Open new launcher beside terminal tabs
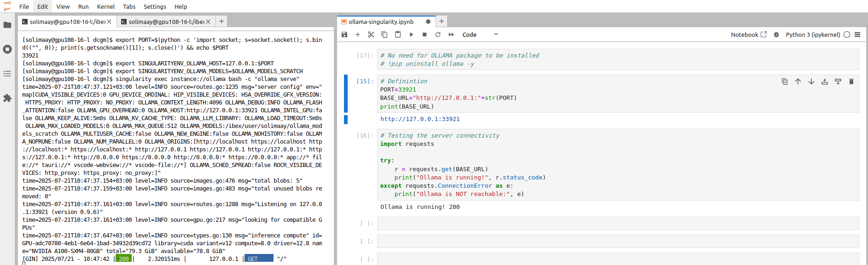Screen dimensions: 868x265 click(221, 21)
